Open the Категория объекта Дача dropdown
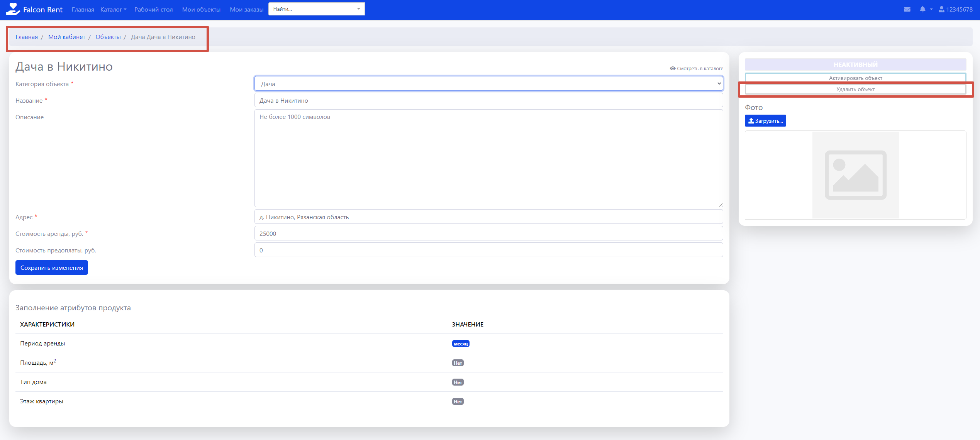Viewport: 980px width, 440px height. point(488,84)
